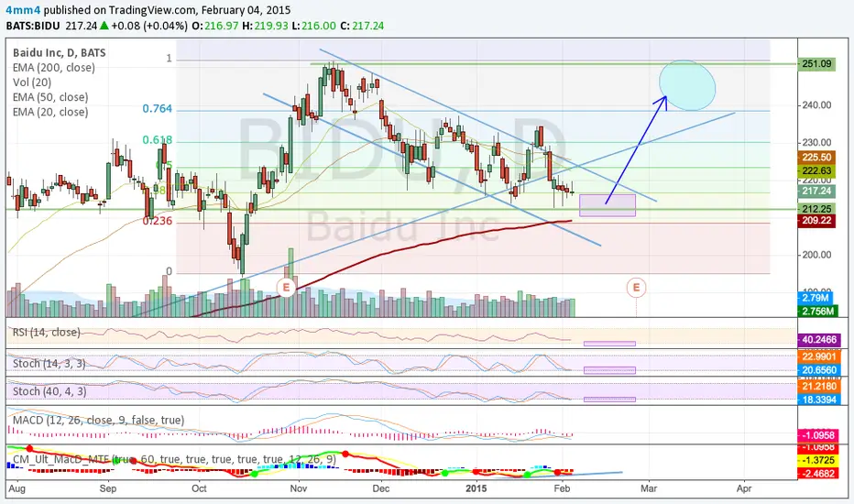
Task: Click the Nov label on time axis
Action: pos(299,488)
